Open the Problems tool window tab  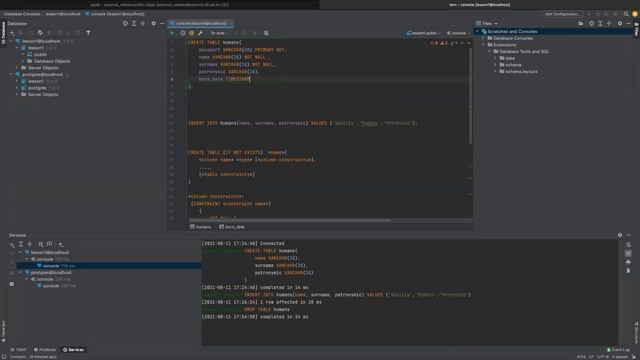tap(44, 350)
